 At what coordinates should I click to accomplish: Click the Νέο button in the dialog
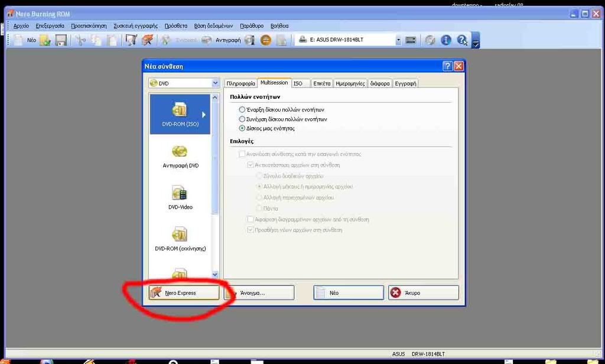[x=349, y=292]
